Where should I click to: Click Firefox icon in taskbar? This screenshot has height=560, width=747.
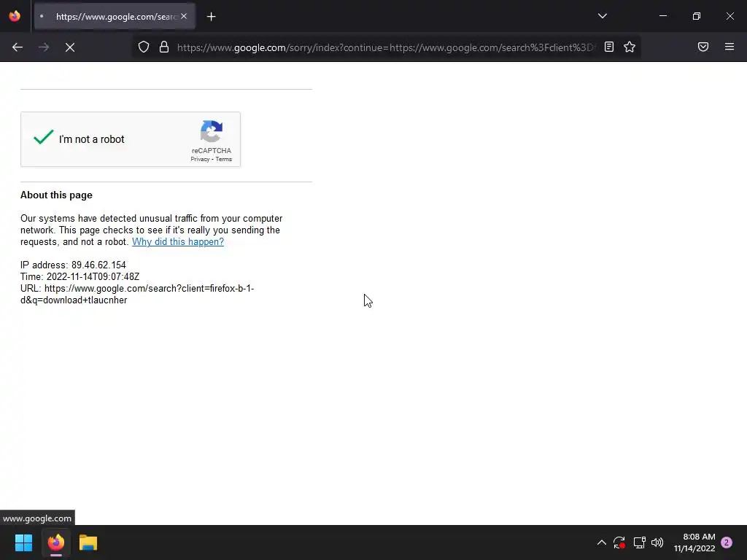coord(55,542)
